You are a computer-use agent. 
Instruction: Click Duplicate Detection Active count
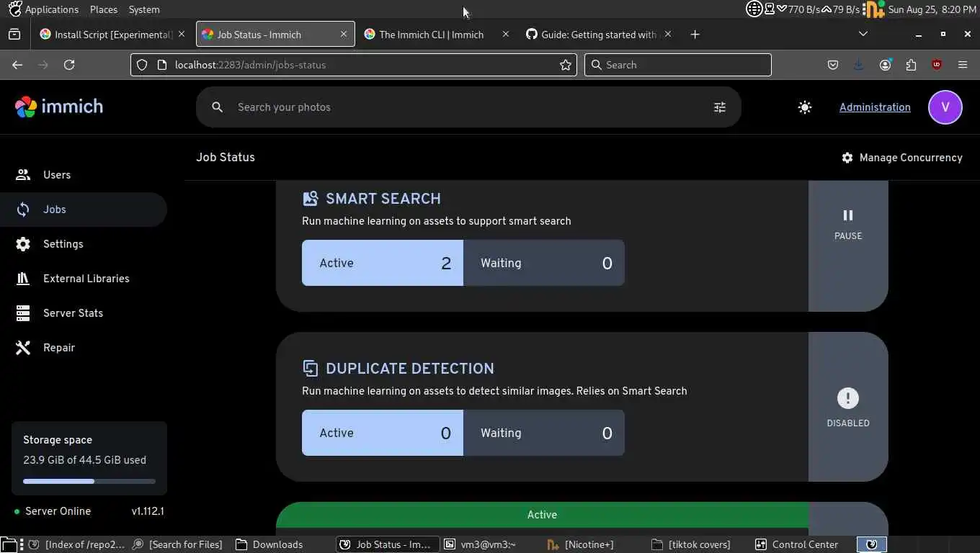click(x=382, y=433)
